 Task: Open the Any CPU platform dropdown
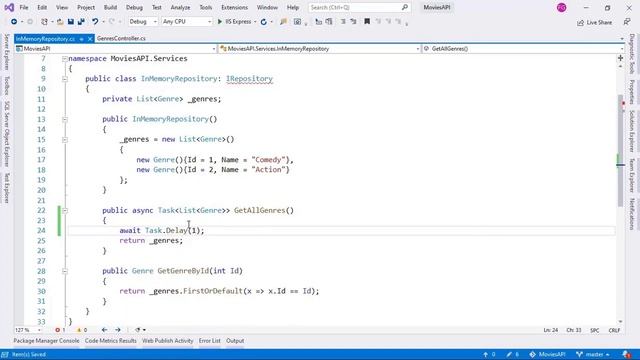[187, 22]
